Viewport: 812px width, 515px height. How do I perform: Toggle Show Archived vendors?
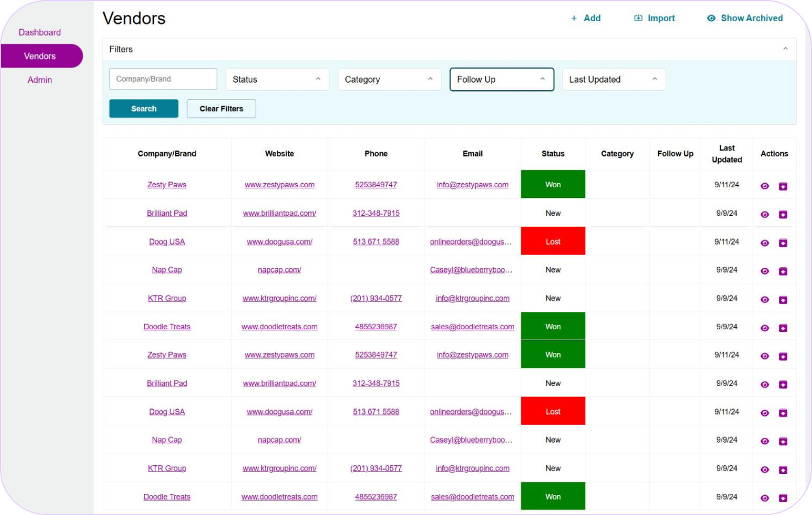click(x=745, y=18)
